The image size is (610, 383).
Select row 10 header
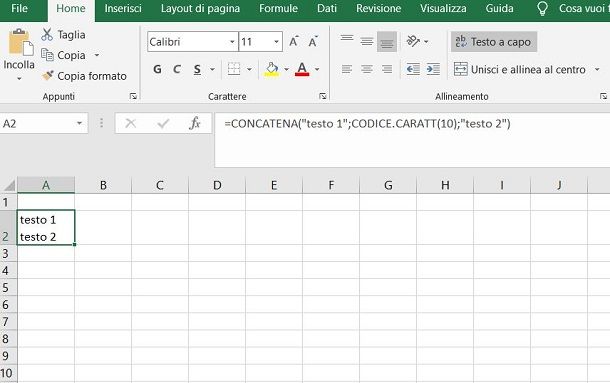coord(8,373)
